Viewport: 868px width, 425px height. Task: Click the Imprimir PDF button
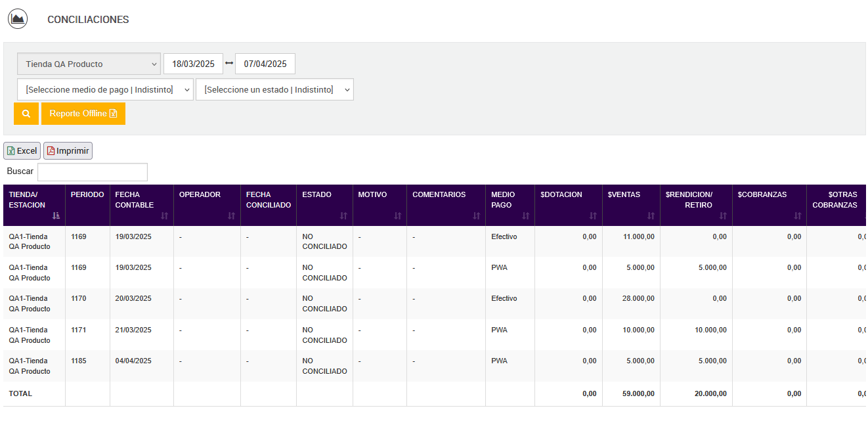[68, 151]
